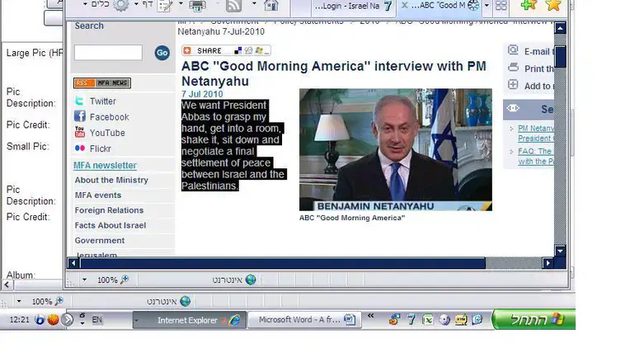Image resolution: width=644 pixels, height=362 pixels.
Task: Click the Netanyahu interview image
Action: pos(396,149)
